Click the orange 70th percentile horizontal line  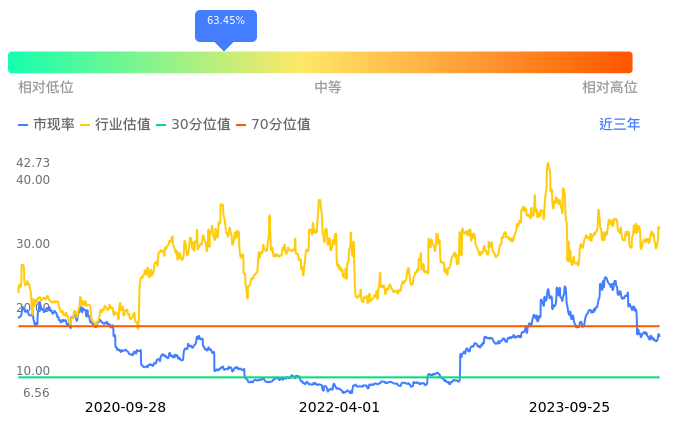(x=400, y=326)
